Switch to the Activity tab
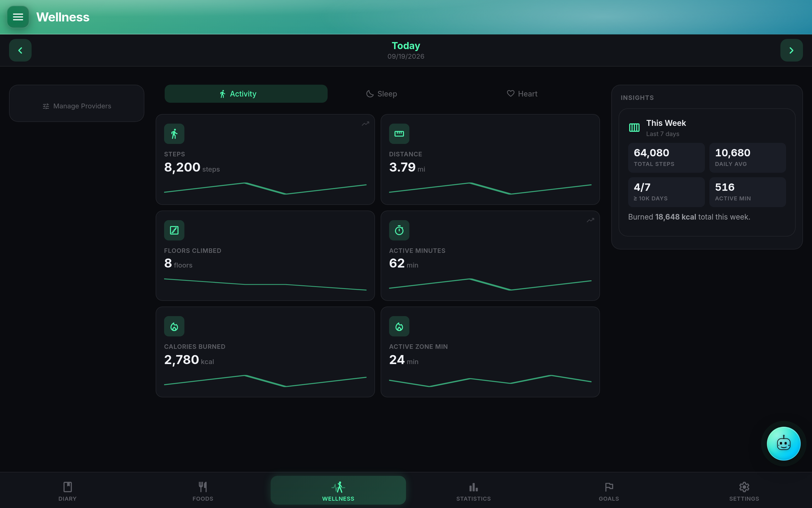 pyautogui.click(x=246, y=94)
